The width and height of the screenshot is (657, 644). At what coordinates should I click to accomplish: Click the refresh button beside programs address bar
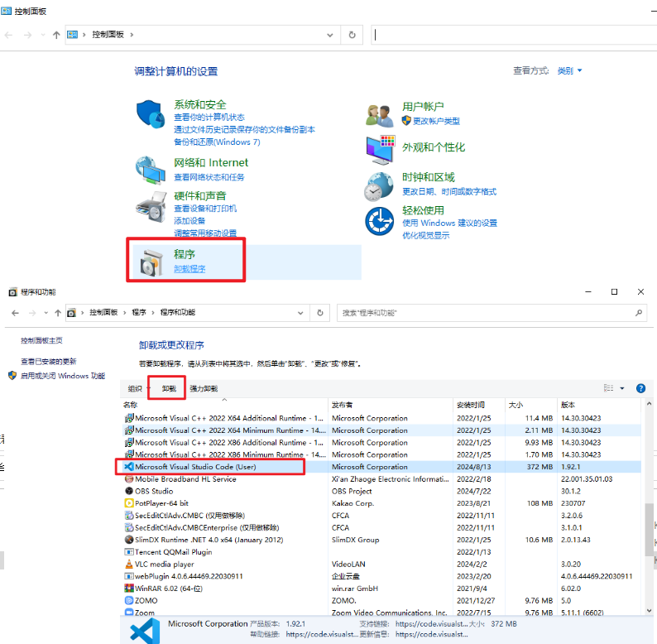click(321, 313)
